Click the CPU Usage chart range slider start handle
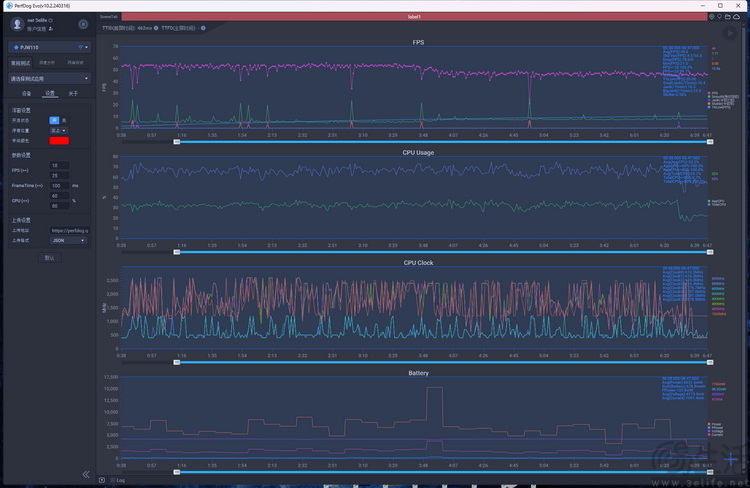The image size is (750, 488). 176,252
